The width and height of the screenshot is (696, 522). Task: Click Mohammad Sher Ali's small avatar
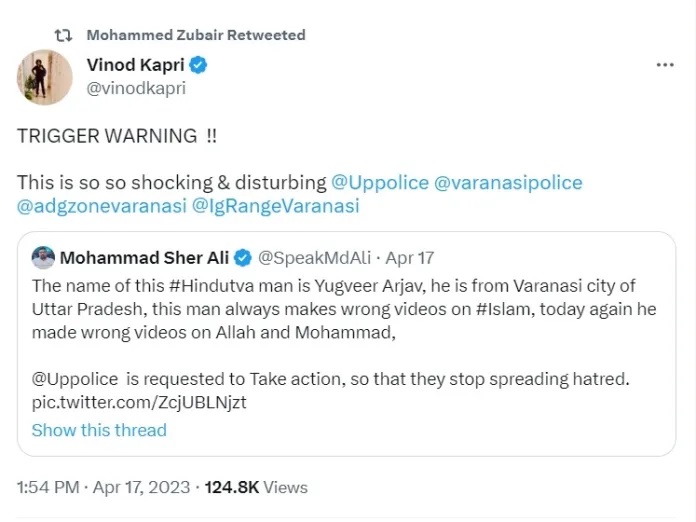pyautogui.click(x=43, y=257)
